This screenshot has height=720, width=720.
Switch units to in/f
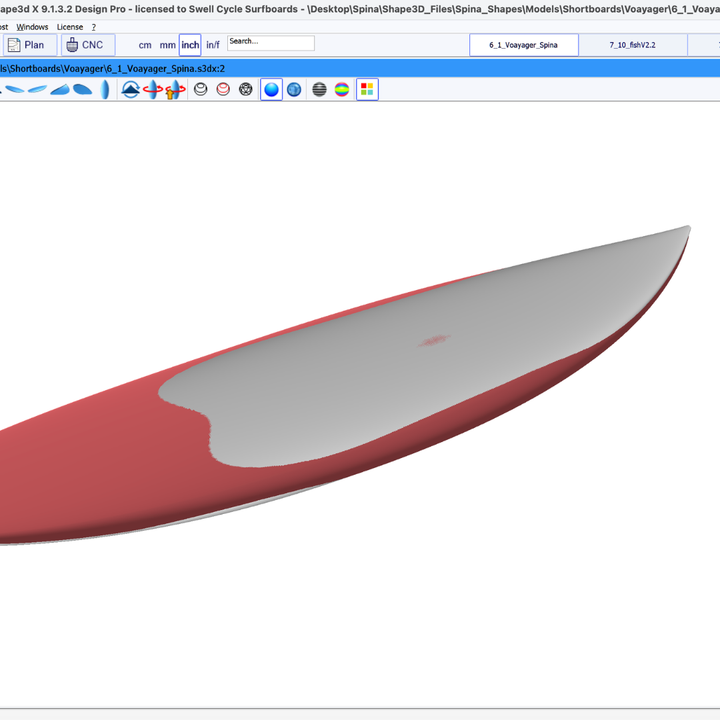(x=213, y=45)
